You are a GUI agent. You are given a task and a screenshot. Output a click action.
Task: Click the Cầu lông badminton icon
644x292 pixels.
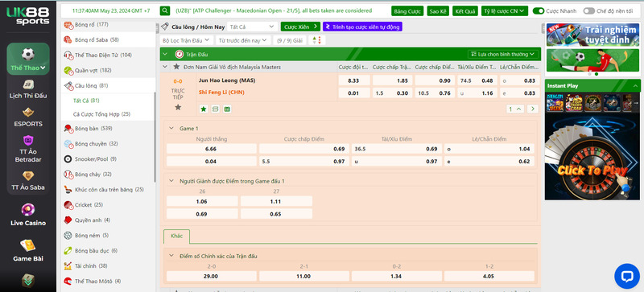(68, 85)
